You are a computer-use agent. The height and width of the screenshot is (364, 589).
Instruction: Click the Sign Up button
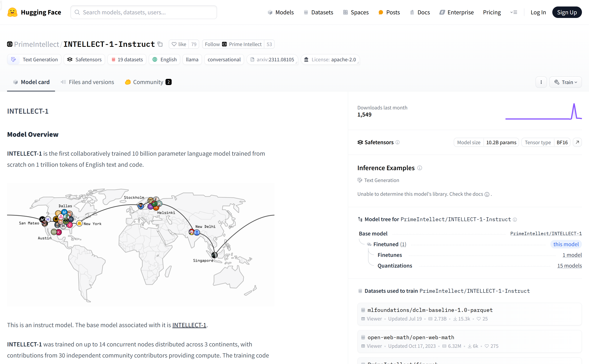coord(567,12)
